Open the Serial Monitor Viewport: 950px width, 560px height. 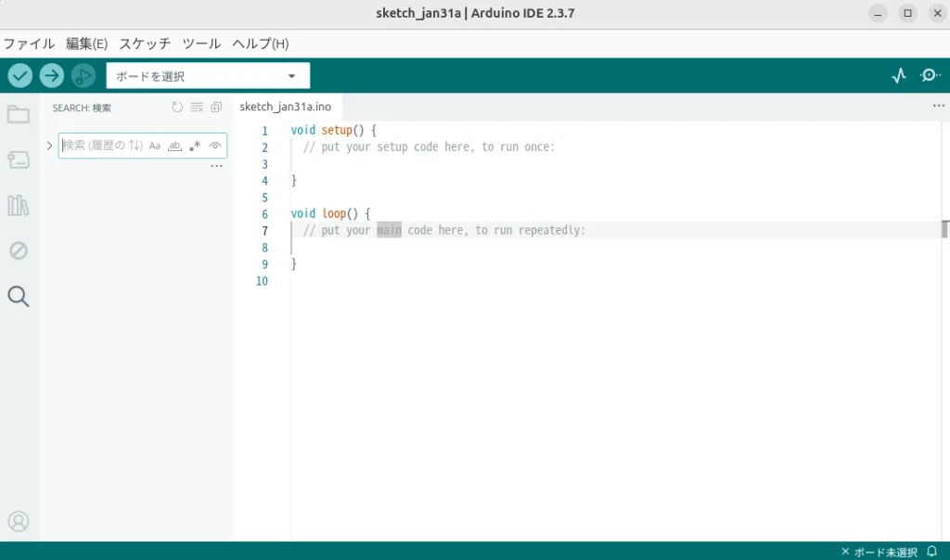[x=930, y=76]
